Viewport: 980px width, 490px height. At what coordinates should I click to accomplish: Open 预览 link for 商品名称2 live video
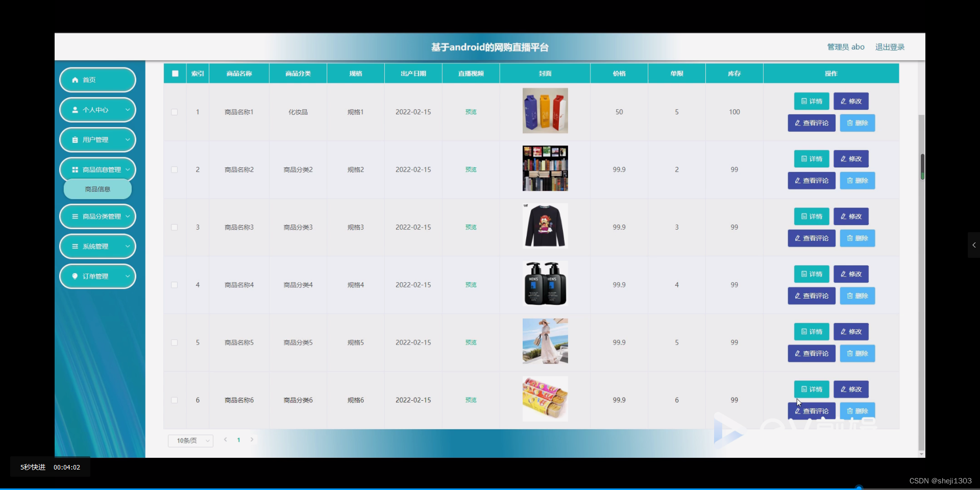[471, 169]
